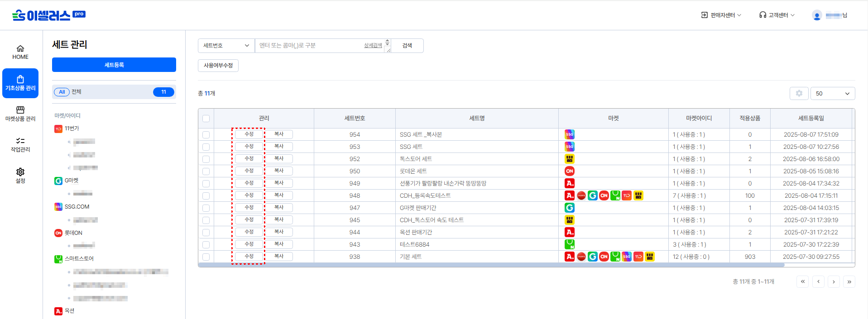
Task: Check the row 950 checkbox
Action: tap(206, 171)
